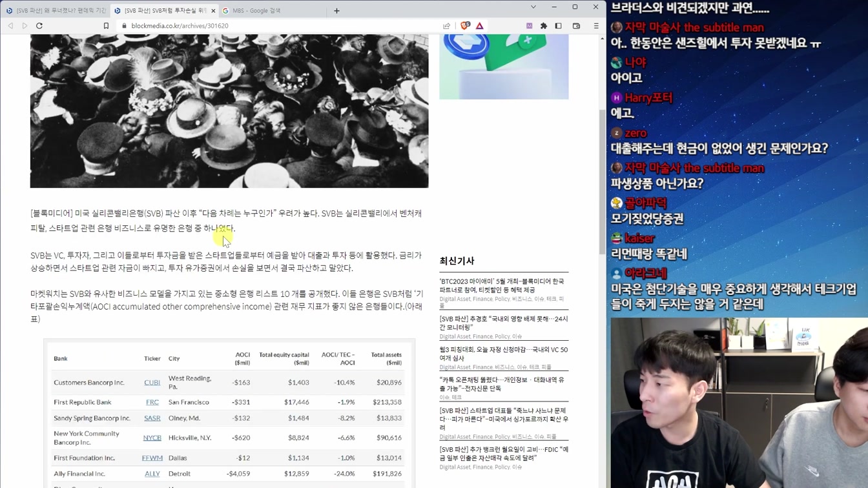Screen dimensions: 868x488
Task: Open a new tab with the plus button
Action: [x=336, y=10]
